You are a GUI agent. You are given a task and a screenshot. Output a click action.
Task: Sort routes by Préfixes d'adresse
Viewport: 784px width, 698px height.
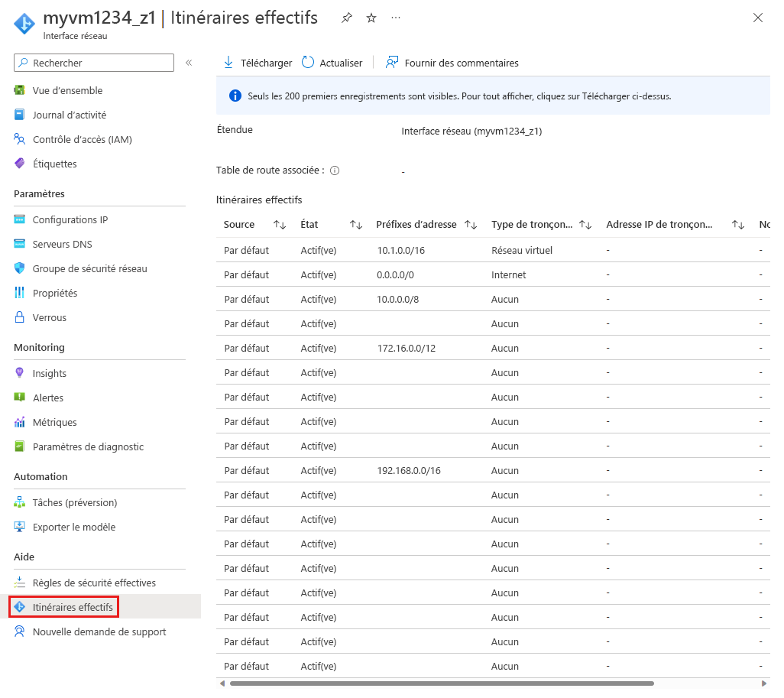[x=471, y=224]
